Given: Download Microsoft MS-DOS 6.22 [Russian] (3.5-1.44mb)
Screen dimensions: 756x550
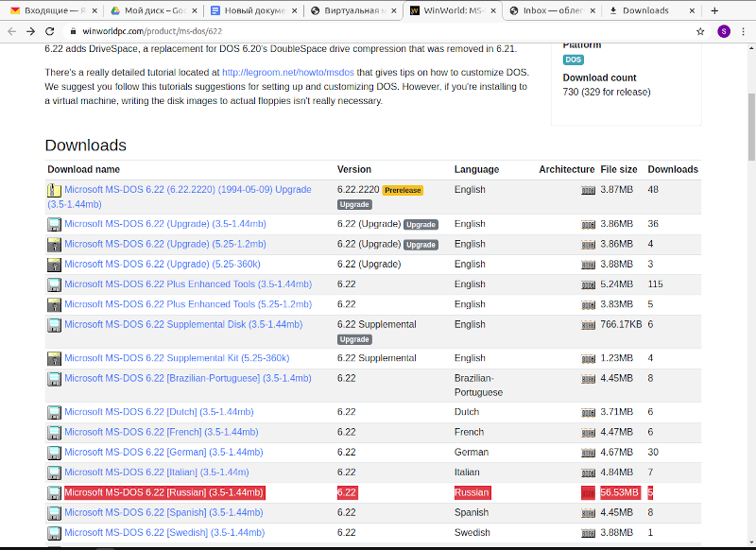Looking at the screenshot, I should [x=163, y=492].
